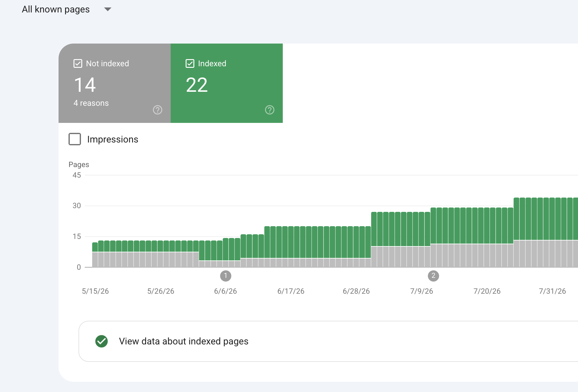Click the "4 reasons" text
This screenshot has height=392, width=578.
click(x=91, y=103)
